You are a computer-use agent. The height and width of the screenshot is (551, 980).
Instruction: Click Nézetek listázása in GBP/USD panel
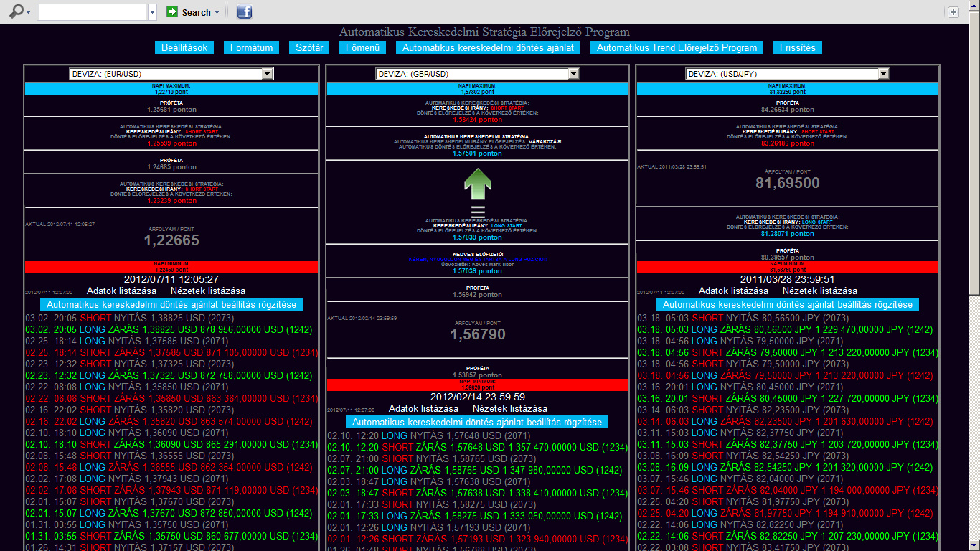click(510, 408)
